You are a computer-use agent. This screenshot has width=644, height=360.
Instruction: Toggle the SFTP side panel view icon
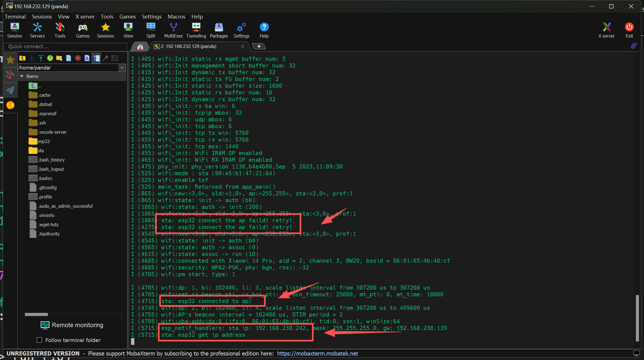click(x=96, y=58)
